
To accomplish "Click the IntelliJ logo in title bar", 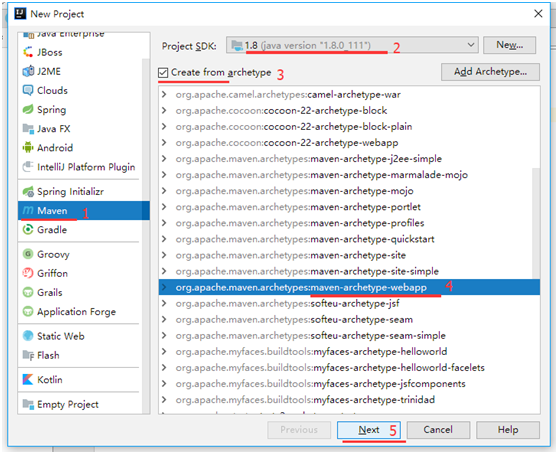I will [x=20, y=14].
